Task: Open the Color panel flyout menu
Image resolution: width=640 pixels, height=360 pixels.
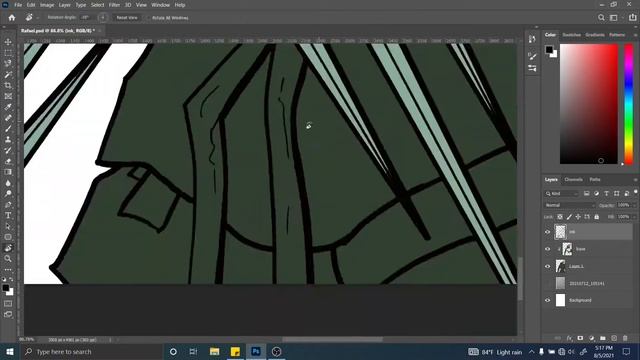Action: [x=635, y=35]
